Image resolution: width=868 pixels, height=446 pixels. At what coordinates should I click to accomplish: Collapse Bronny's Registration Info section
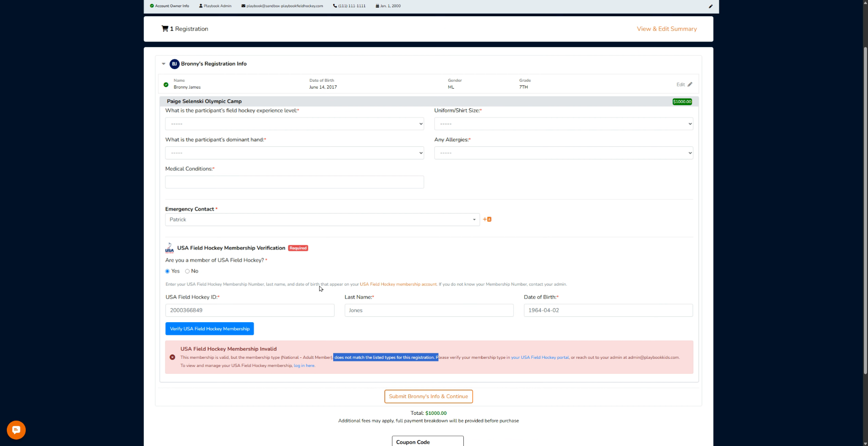coord(164,64)
